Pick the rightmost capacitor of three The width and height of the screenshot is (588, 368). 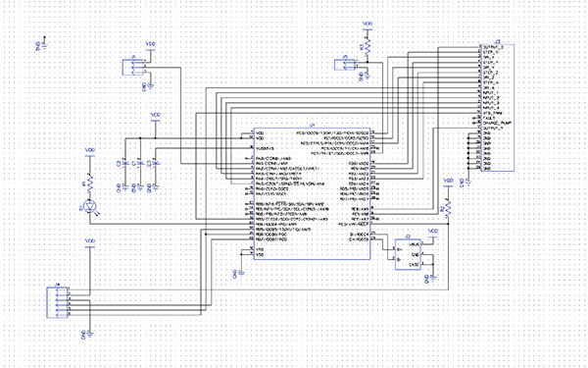[155, 164]
